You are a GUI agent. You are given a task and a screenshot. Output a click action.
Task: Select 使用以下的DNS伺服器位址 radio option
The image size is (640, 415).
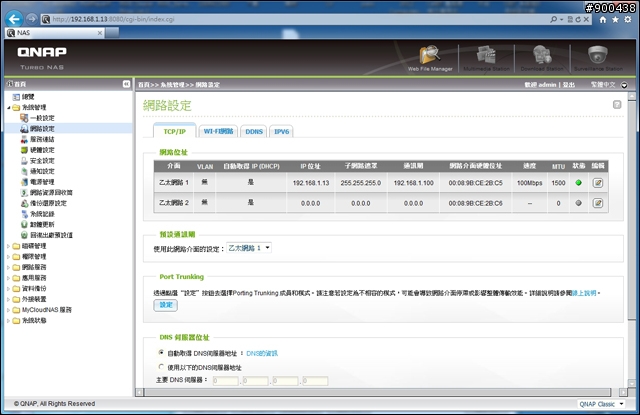tap(161, 366)
